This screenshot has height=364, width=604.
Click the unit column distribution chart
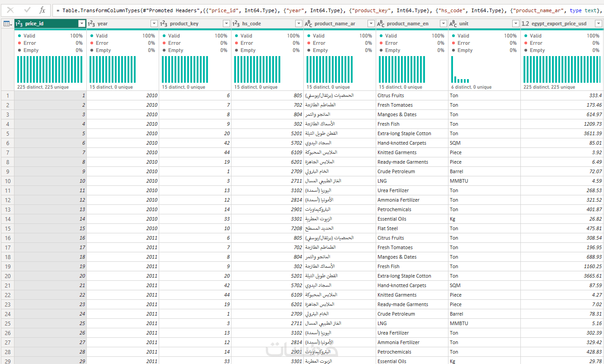pyautogui.click(x=484, y=70)
